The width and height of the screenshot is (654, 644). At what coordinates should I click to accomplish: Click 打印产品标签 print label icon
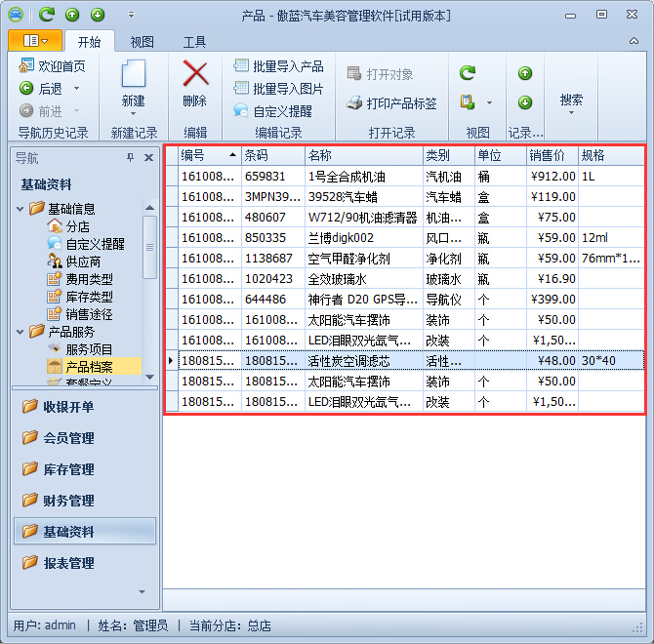pos(391,102)
